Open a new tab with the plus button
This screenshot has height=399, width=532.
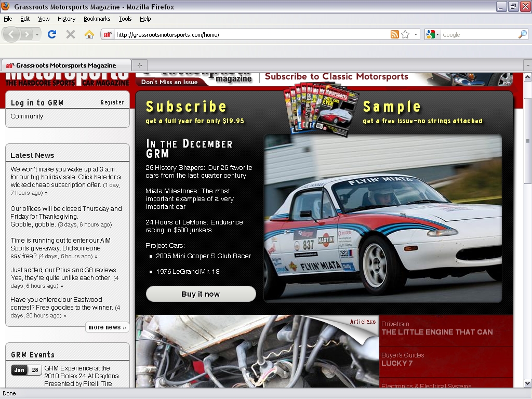pos(139,65)
